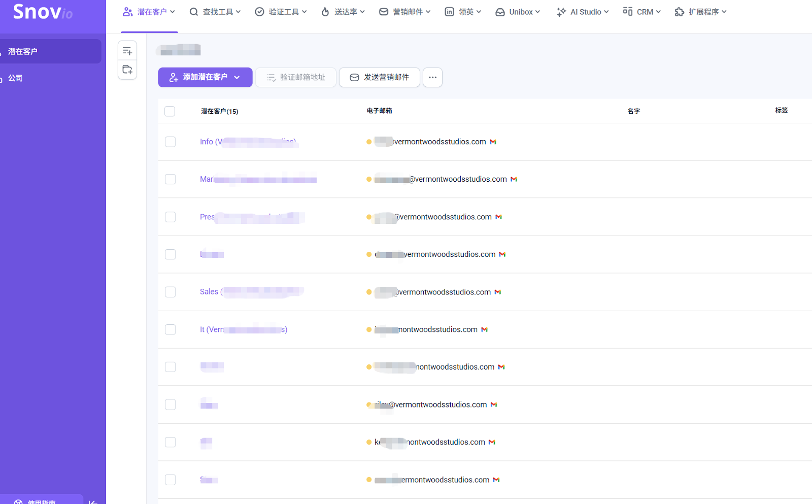Select all prospects via header checkbox

tap(170, 110)
